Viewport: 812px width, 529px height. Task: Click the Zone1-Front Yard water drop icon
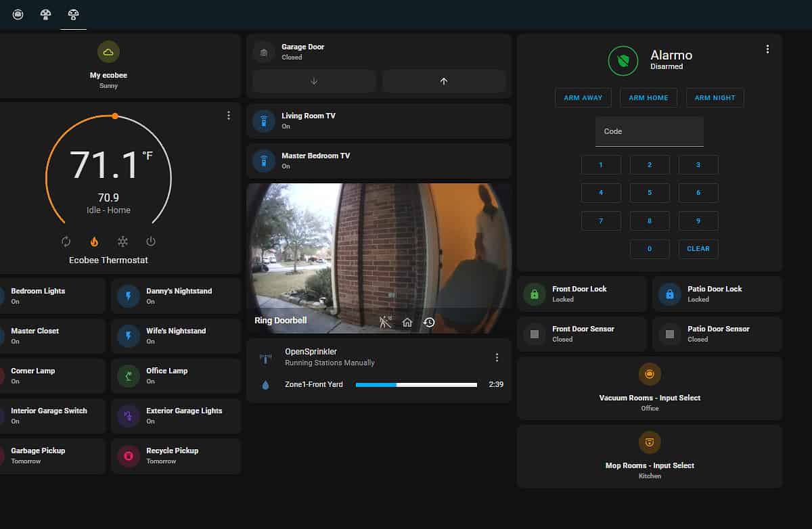pos(265,385)
